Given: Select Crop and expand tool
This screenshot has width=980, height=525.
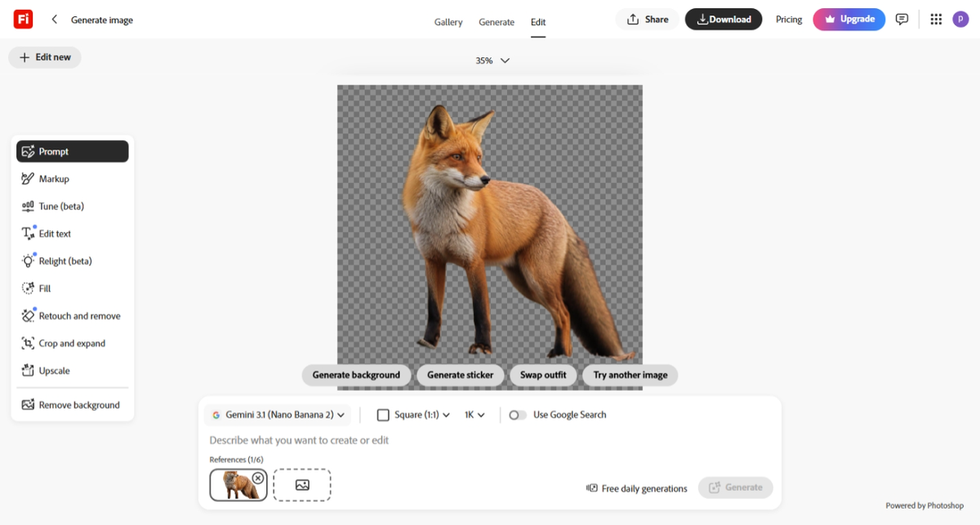Looking at the screenshot, I should (73, 343).
